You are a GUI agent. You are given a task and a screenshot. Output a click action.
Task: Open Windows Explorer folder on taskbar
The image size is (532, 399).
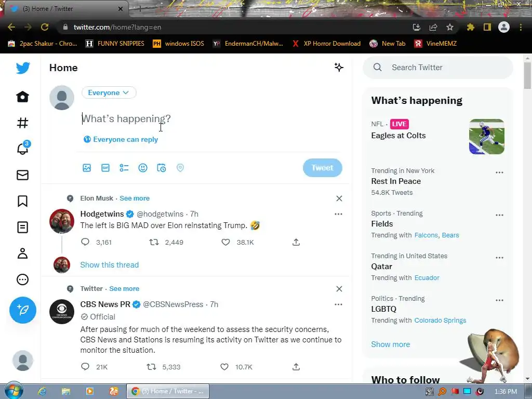[65, 391]
